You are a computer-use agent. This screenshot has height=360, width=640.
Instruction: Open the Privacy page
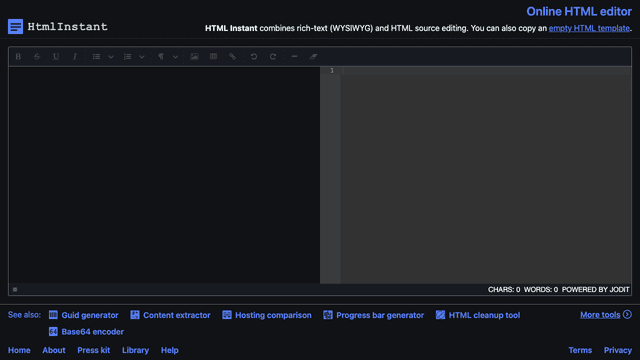618,350
